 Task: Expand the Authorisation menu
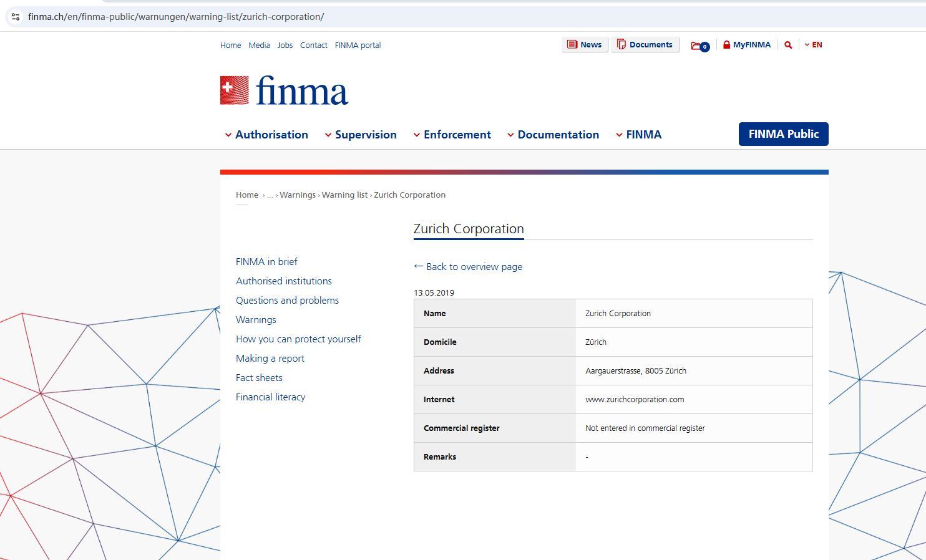point(266,135)
